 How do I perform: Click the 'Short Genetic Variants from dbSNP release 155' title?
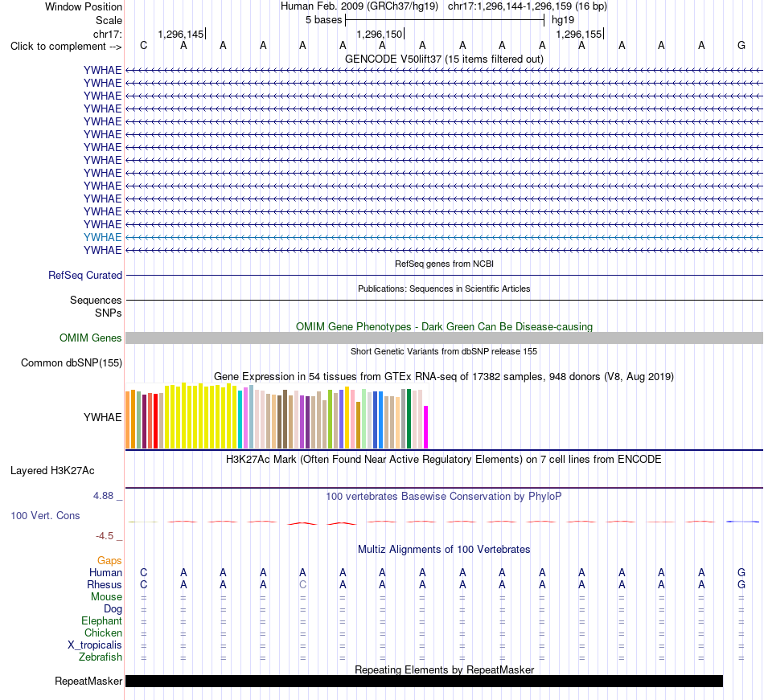[x=444, y=351]
